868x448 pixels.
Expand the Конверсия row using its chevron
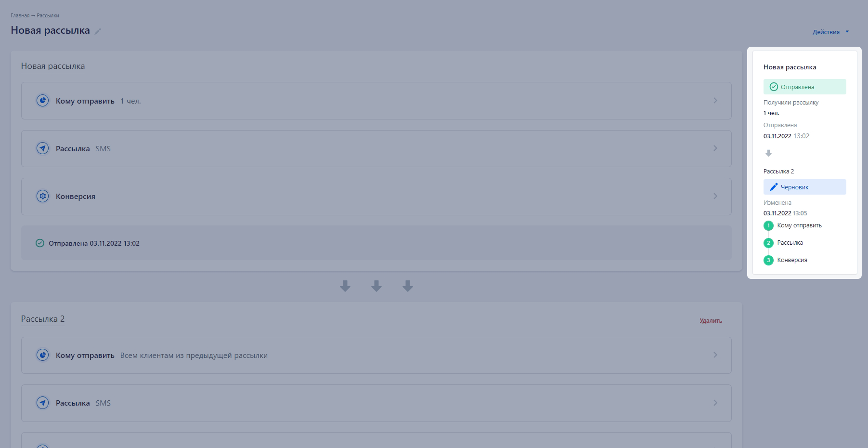click(x=715, y=196)
